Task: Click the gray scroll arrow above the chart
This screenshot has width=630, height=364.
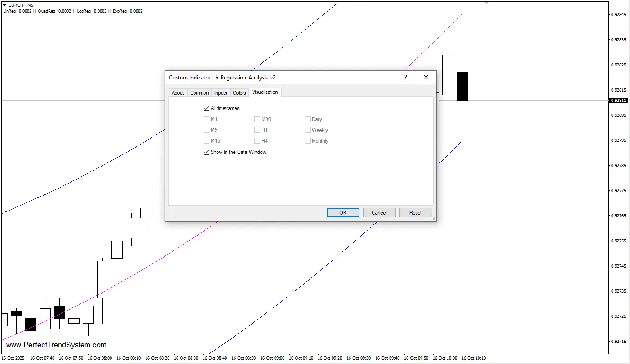Action: coord(486,2)
